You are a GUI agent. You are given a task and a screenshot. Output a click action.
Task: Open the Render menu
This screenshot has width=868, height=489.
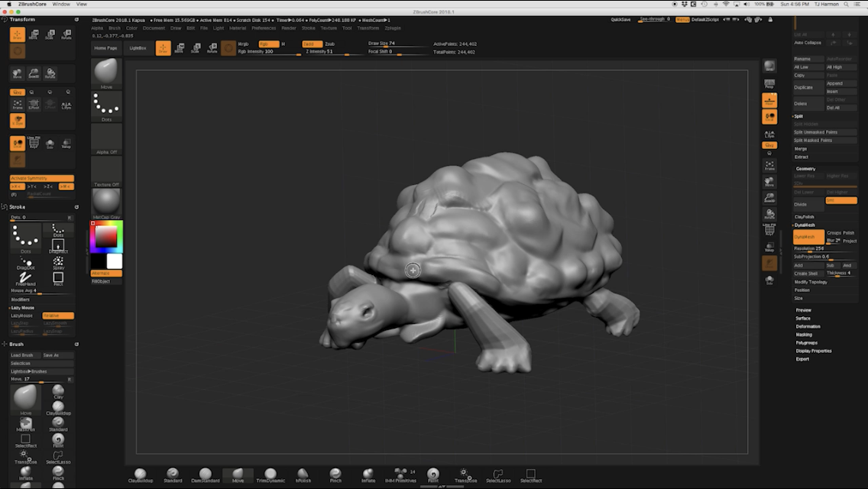pos(288,28)
